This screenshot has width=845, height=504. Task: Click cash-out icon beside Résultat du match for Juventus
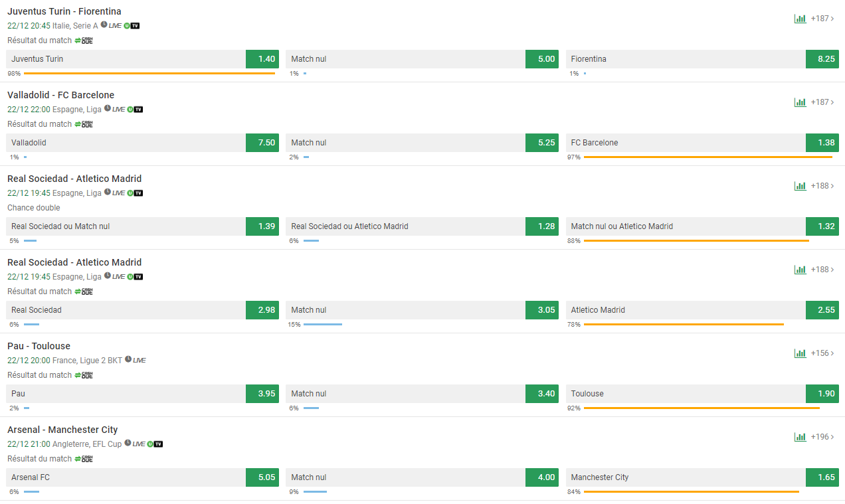(x=83, y=41)
